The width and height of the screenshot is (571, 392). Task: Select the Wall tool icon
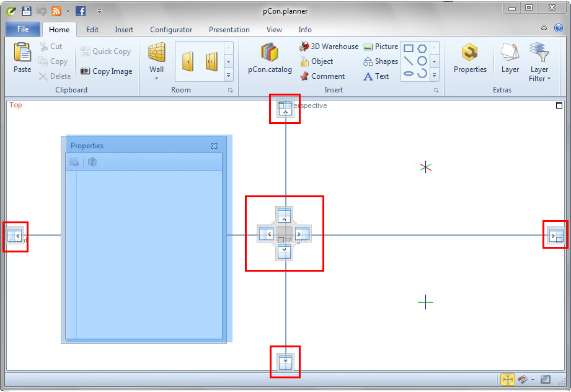coord(157,53)
